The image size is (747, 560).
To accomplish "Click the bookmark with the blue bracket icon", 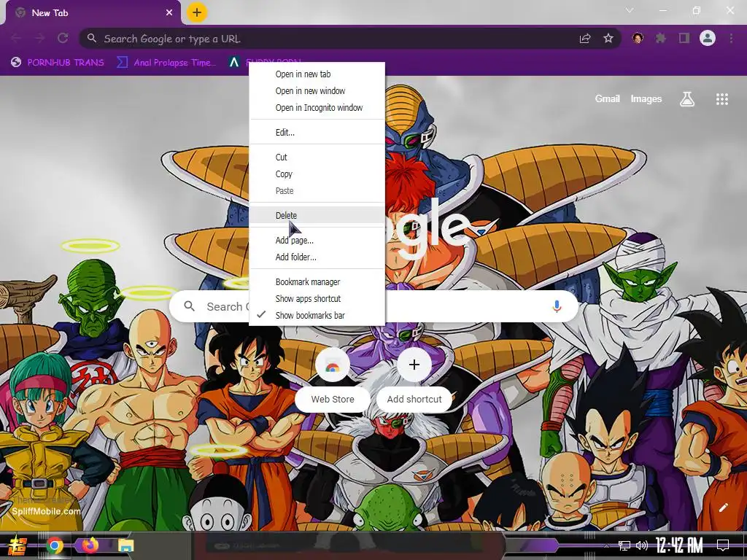I will (x=166, y=63).
